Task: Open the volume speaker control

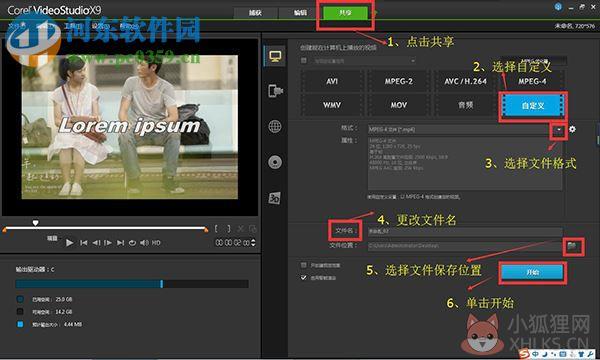Action: tap(144, 243)
